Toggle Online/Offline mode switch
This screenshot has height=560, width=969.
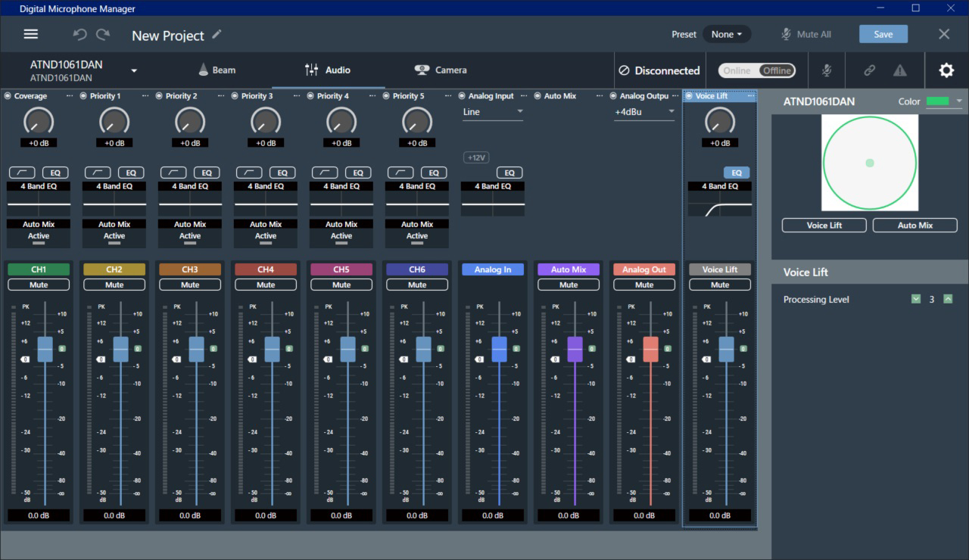(756, 70)
